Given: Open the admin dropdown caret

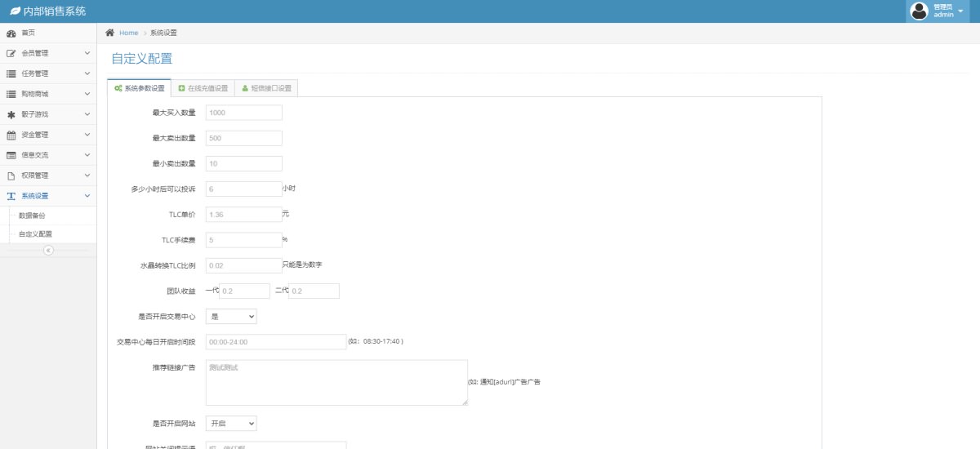Looking at the screenshot, I should coord(960,11).
